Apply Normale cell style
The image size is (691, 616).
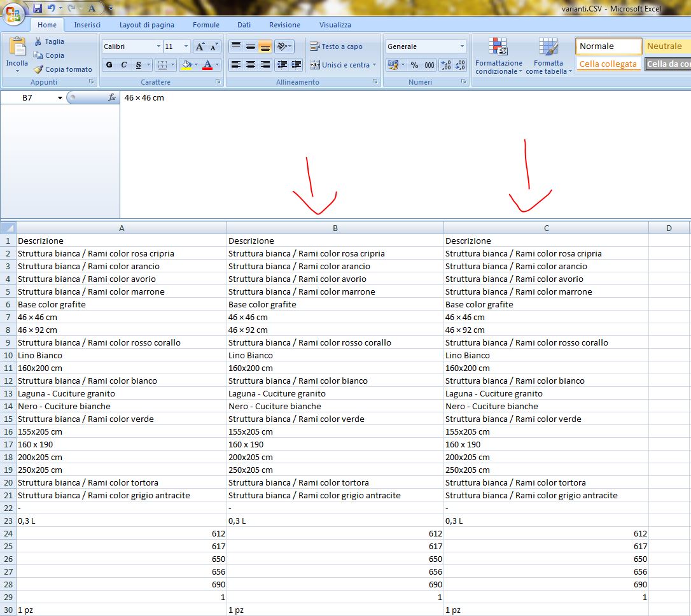point(608,46)
